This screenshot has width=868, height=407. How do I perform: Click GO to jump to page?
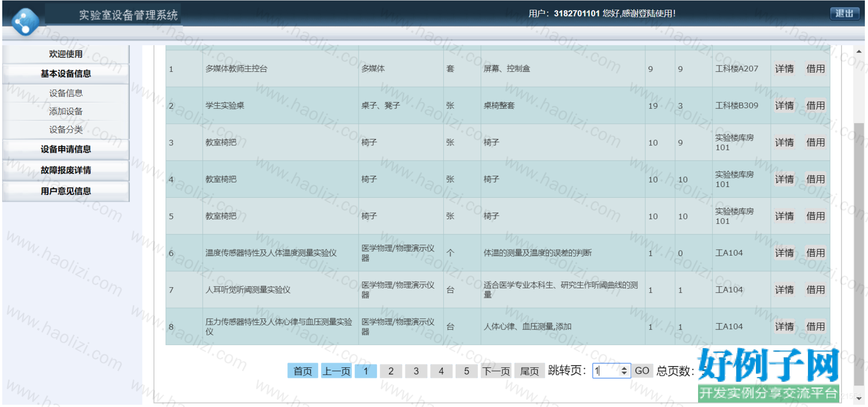(642, 371)
